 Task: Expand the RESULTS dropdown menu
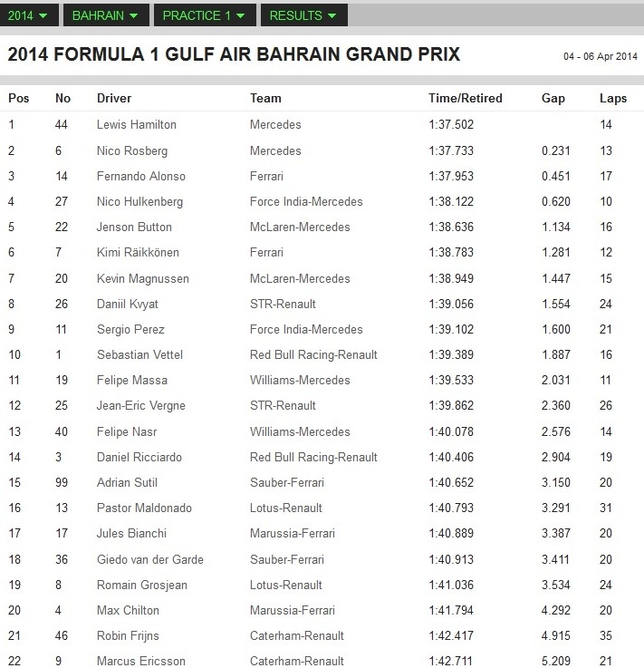click(303, 15)
